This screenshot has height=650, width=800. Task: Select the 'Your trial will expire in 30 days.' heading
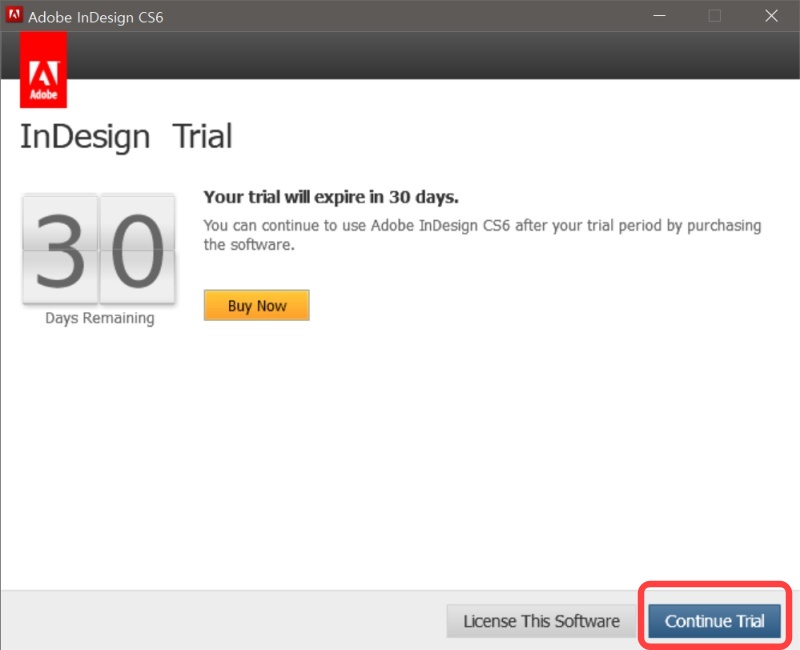click(x=331, y=197)
